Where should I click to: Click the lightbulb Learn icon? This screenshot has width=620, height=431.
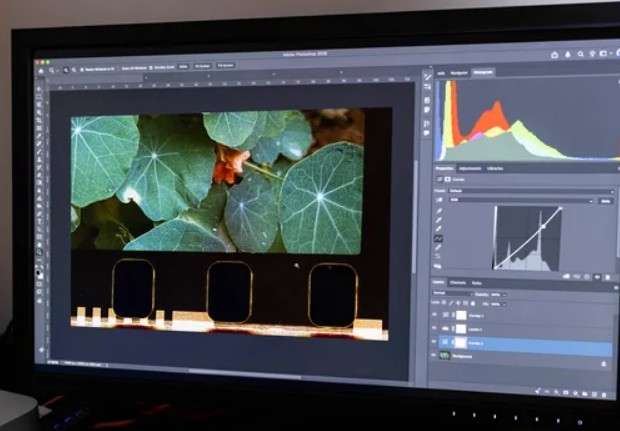592,54
